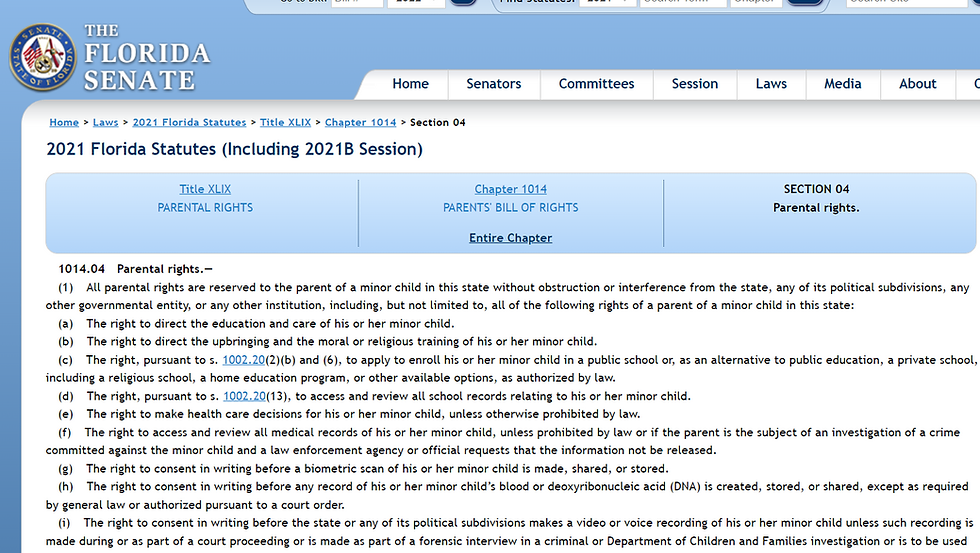980x553 pixels.
Task: Click the 'PARENTAL RIGHTS' title label
Action: coord(205,207)
